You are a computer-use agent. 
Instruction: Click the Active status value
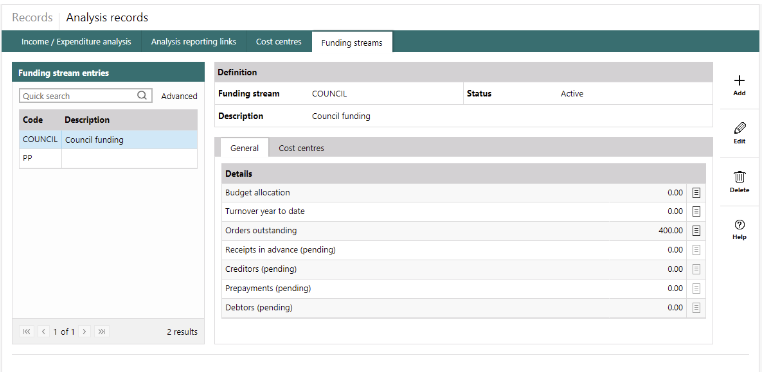pyautogui.click(x=572, y=94)
